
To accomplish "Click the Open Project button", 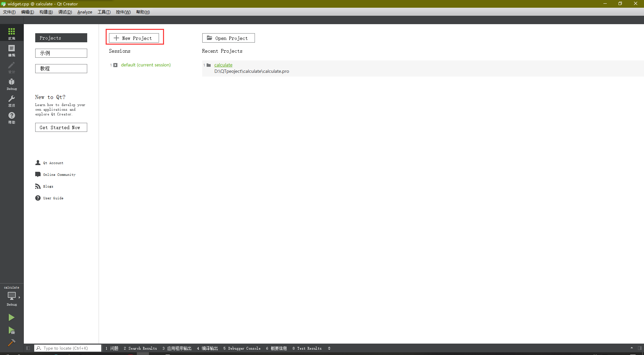I will tap(228, 38).
